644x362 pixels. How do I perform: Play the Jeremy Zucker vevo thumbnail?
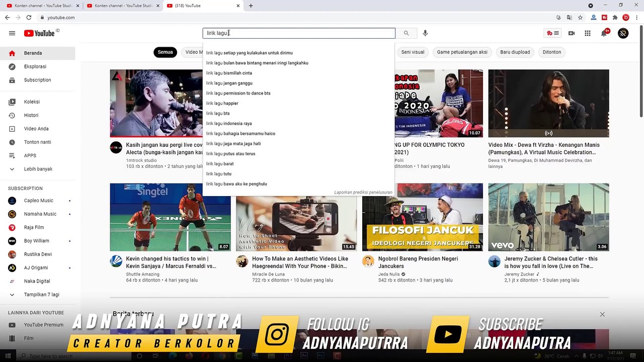tap(548, 217)
